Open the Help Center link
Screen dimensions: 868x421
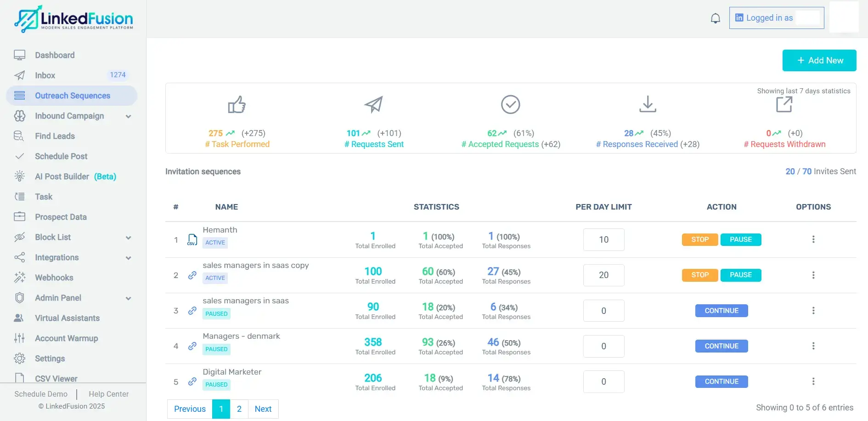[108, 394]
